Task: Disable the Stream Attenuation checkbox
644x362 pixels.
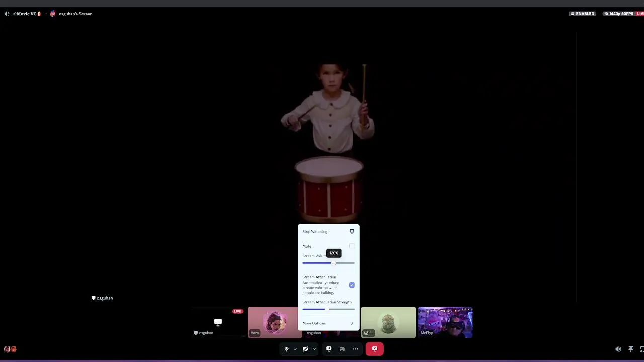Action: [352, 285]
